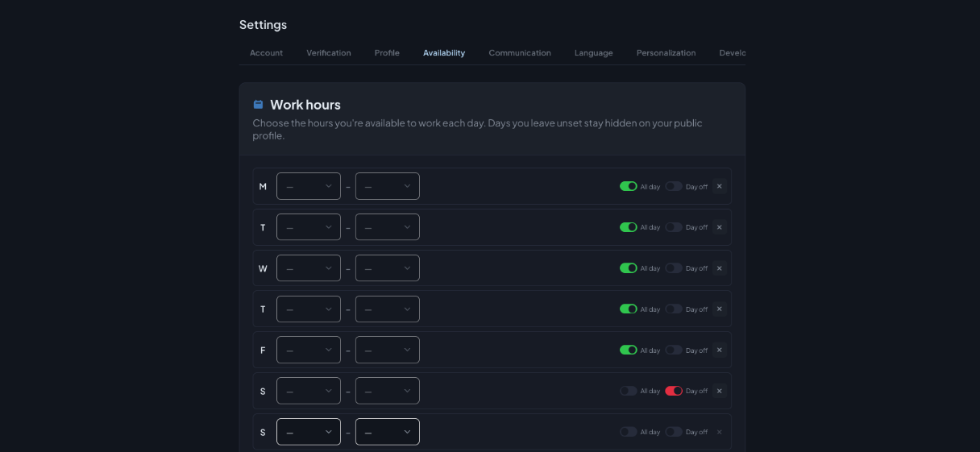980x452 pixels.
Task: Open the Verification tab
Action: (x=329, y=53)
